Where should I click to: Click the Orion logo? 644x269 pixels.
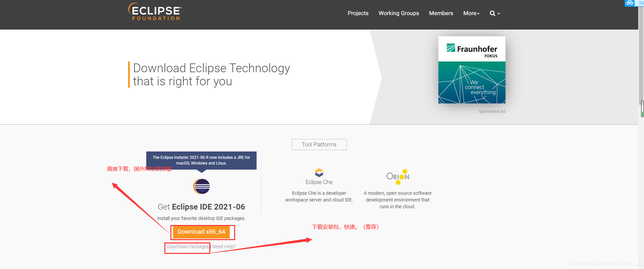[398, 177]
